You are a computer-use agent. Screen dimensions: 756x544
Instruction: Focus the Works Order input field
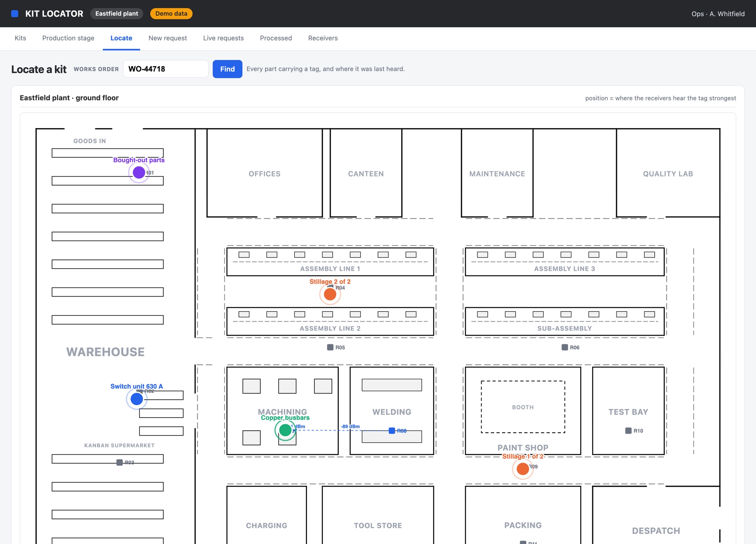[x=166, y=69]
